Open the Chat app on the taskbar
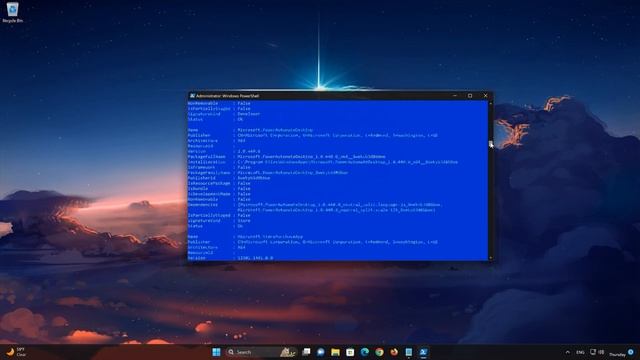Image resolution: width=640 pixels, height=360 pixels. point(321,352)
